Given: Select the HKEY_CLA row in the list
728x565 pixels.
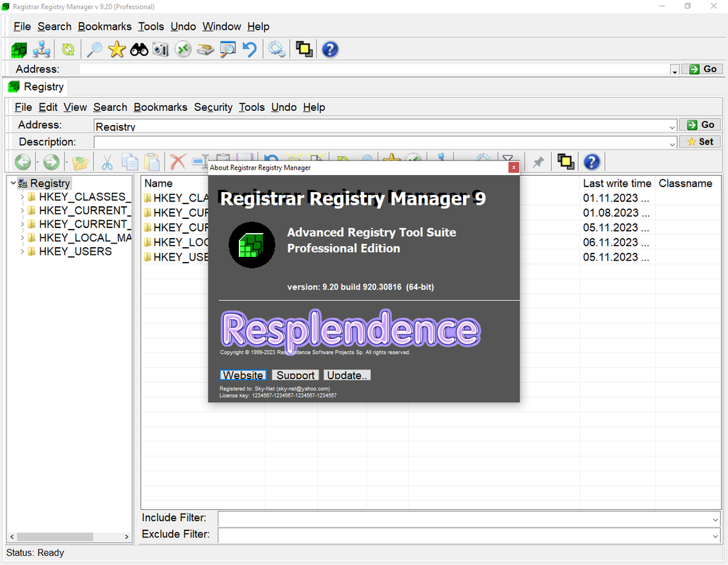Looking at the screenshot, I should 181,198.
